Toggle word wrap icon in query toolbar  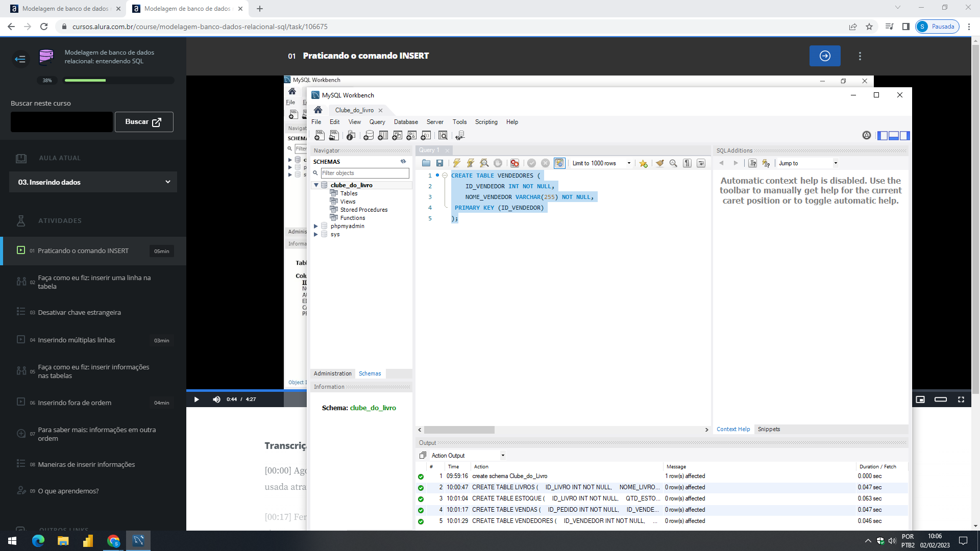(701, 163)
